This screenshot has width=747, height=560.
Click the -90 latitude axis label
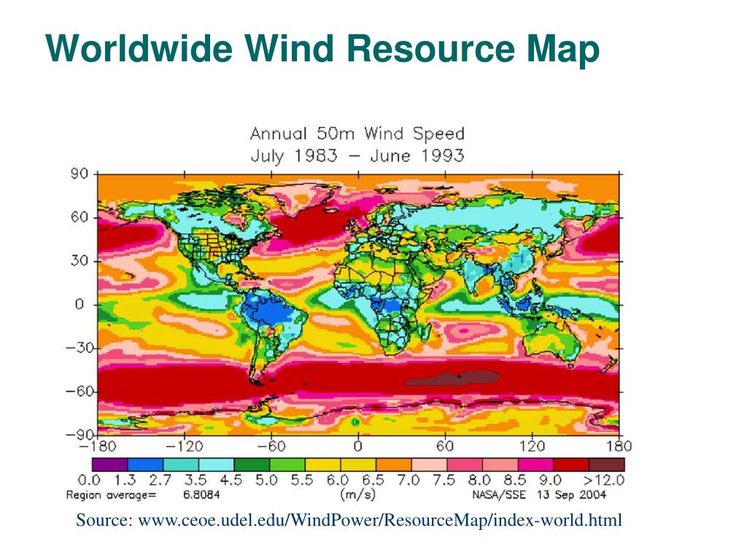click(x=80, y=435)
